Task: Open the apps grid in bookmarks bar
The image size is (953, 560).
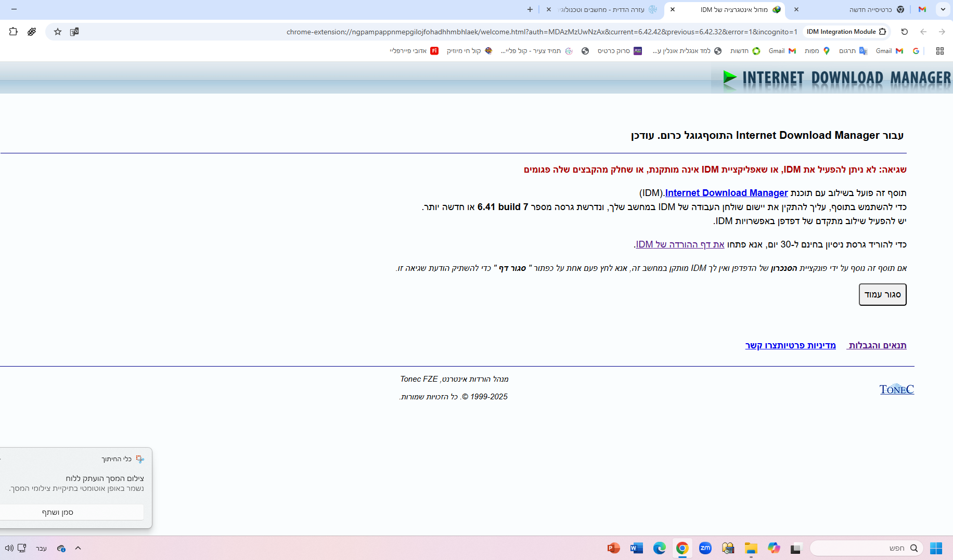Action: 940,51
